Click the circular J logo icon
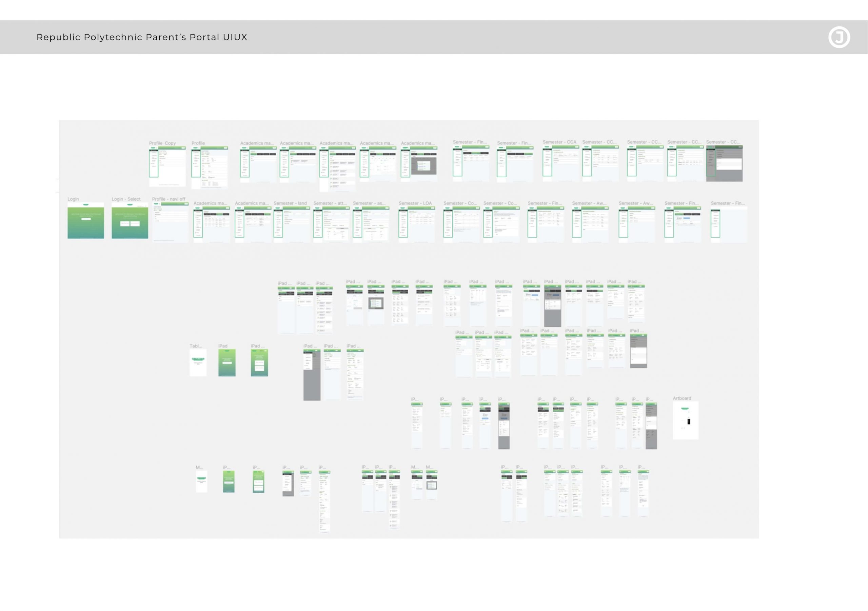Screen dimensions: 868x611 [x=839, y=37]
